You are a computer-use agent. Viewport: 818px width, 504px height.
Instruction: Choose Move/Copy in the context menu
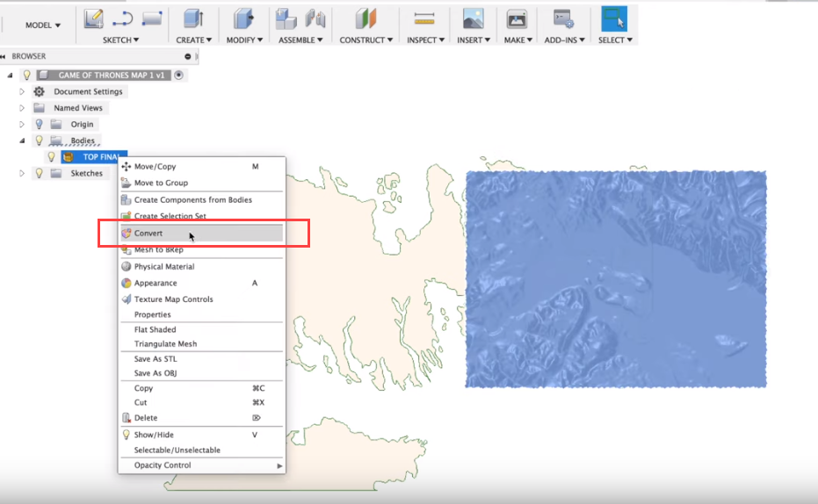(x=201, y=166)
